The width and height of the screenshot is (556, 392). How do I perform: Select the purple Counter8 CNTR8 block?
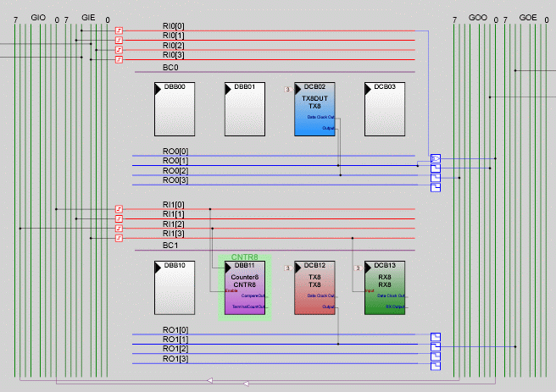pyautogui.click(x=245, y=288)
